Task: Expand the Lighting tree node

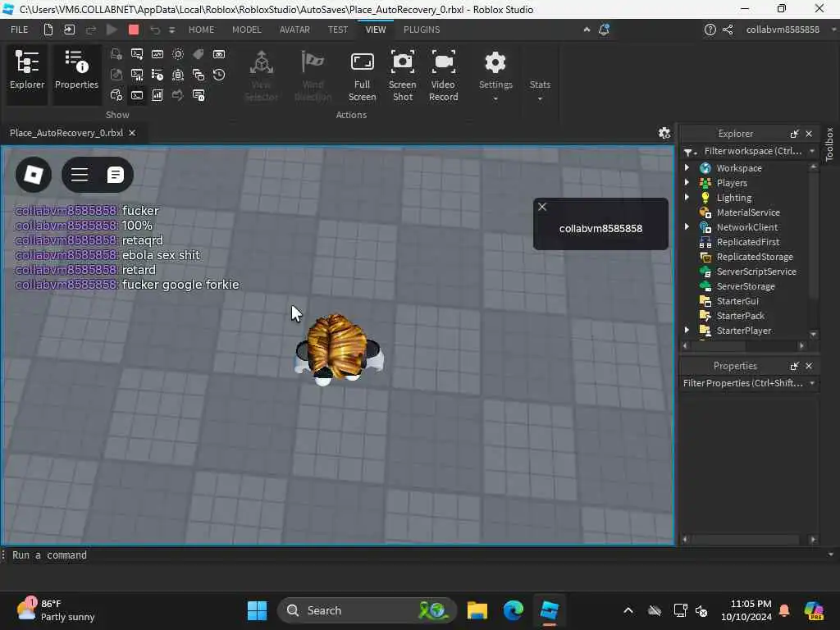Action: 687,198
